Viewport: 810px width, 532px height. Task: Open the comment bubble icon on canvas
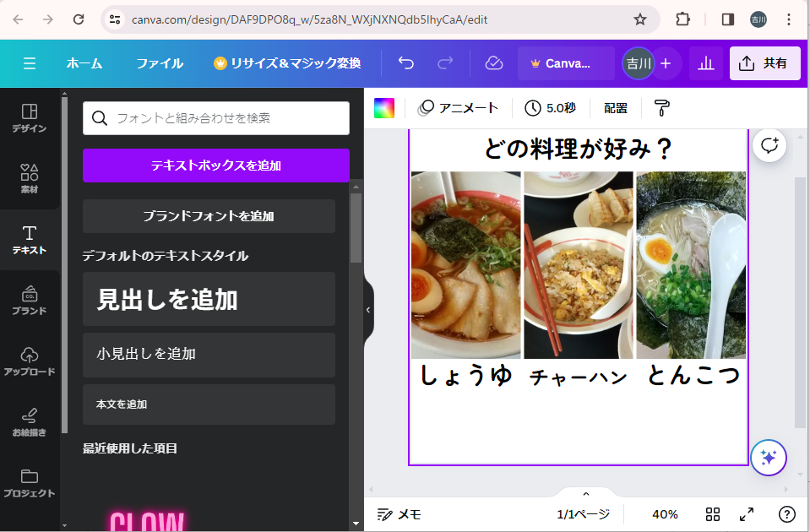click(x=769, y=145)
